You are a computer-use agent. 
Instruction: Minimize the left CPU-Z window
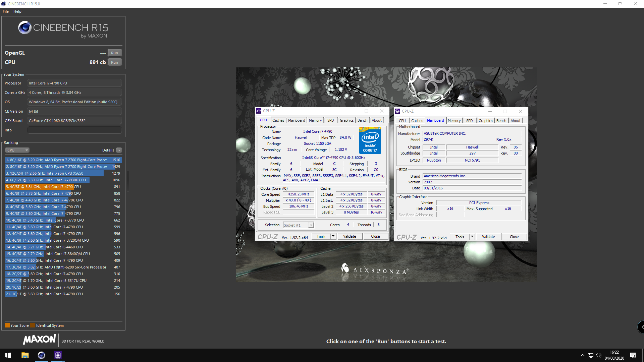351,111
